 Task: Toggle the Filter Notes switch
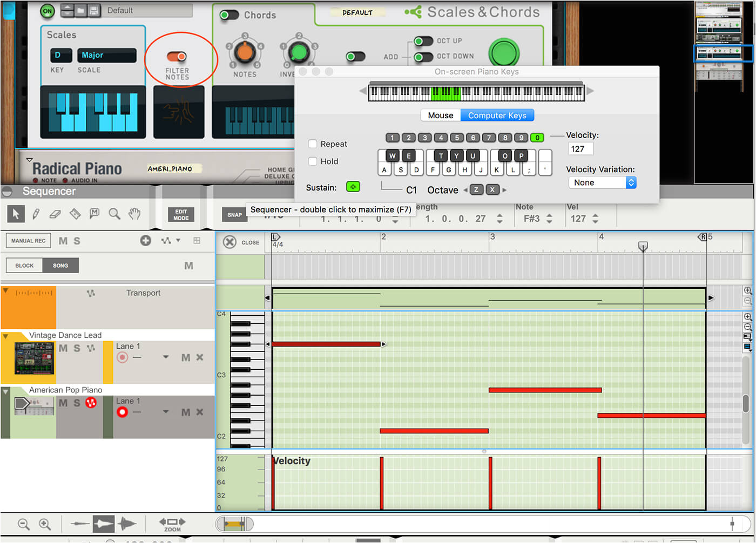[x=177, y=57]
